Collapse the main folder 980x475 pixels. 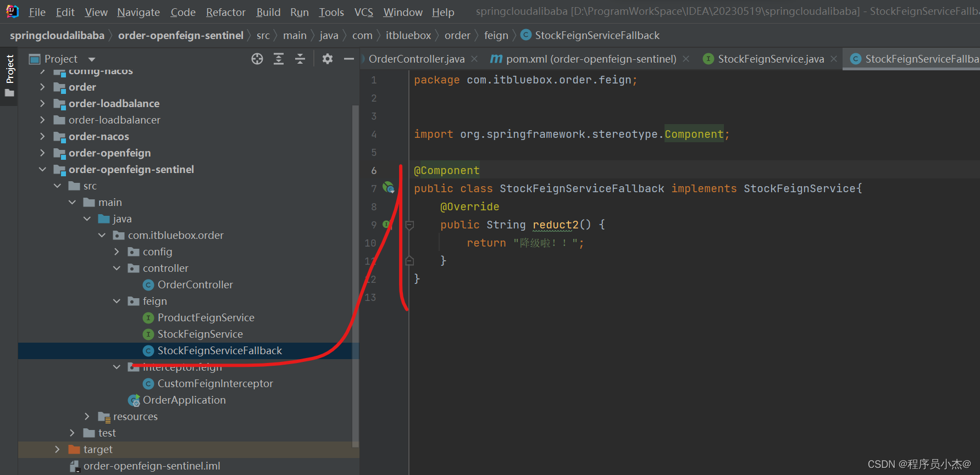(72, 202)
